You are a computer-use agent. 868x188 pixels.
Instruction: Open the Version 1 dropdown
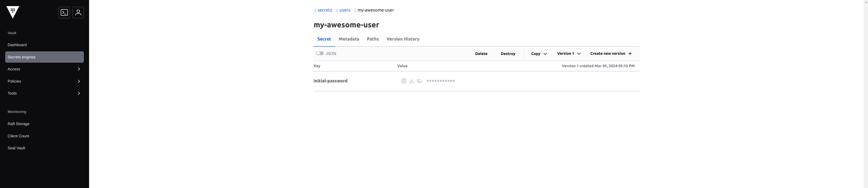(x=568, y=54)
